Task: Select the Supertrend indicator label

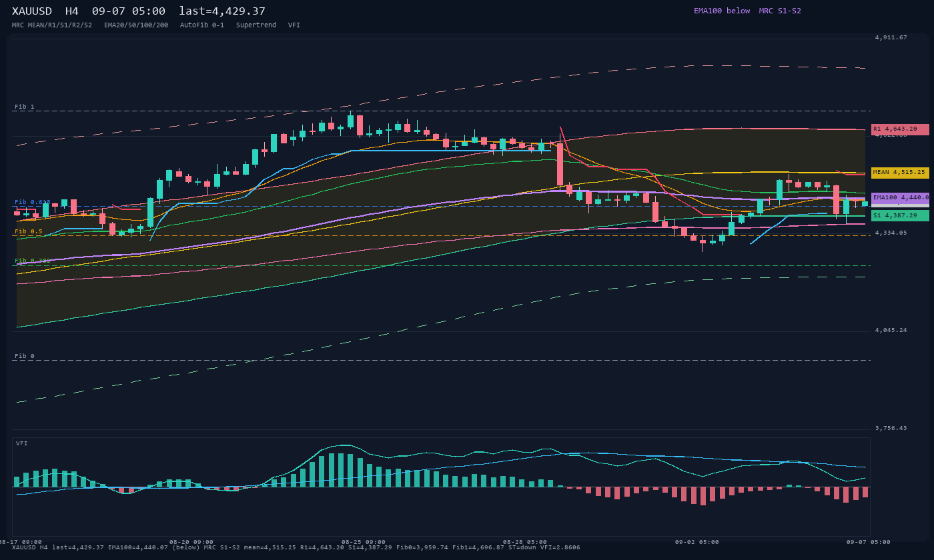Action: coord(256,25)
